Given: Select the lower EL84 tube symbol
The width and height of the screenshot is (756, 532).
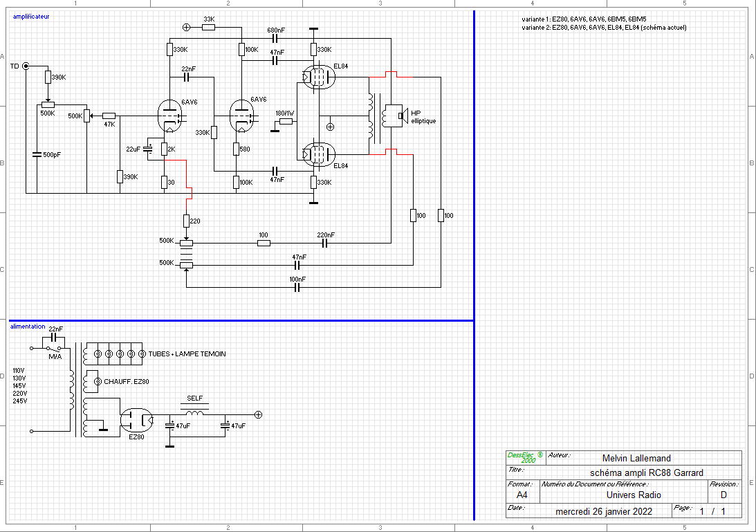Looking at the screenshot, I should [317, 153].
